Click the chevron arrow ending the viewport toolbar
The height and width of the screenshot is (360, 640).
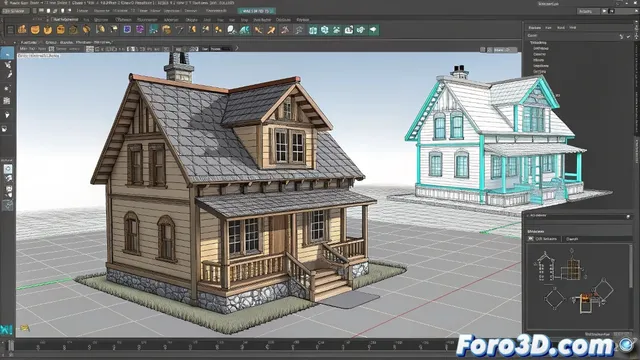(237, 49)
